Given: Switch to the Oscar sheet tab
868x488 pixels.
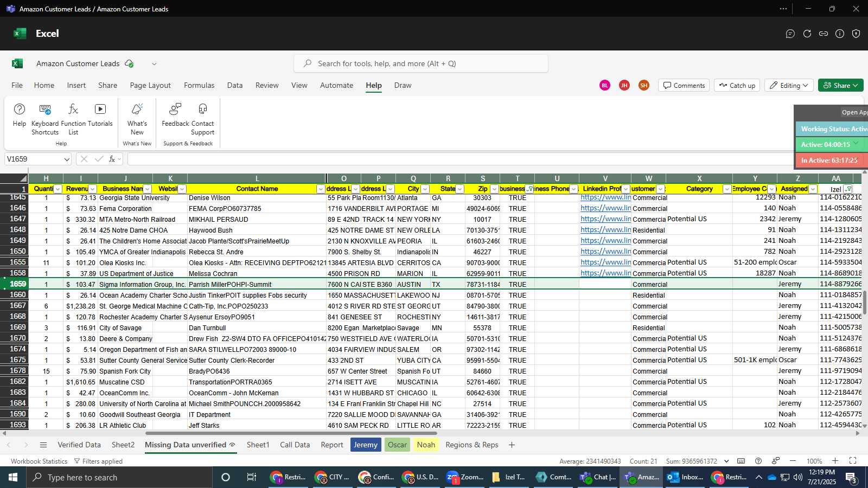Looking at the screenshot, I should coord(397,445).
